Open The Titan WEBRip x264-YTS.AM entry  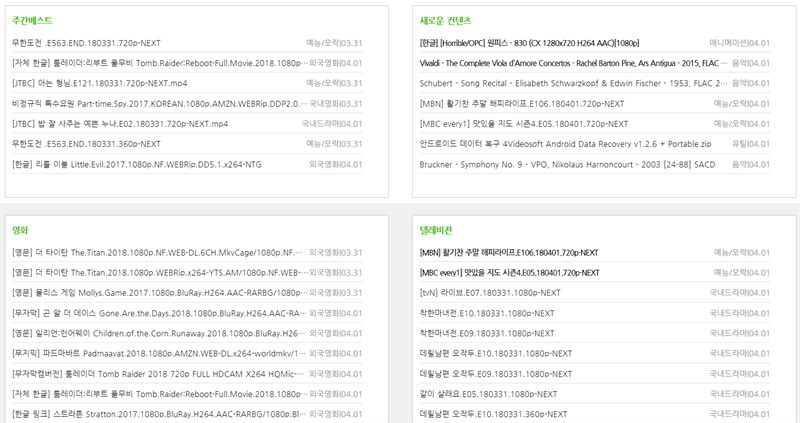160,272
